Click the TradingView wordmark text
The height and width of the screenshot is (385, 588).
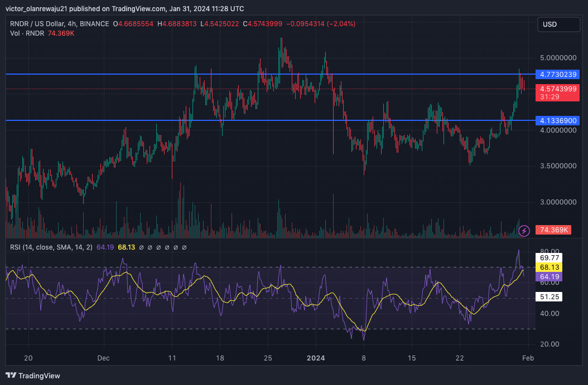click(39, 376)
